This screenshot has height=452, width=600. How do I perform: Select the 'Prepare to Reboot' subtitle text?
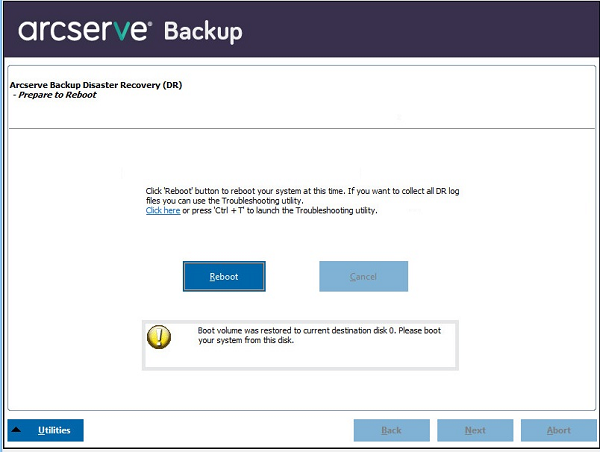click(57, 95)
